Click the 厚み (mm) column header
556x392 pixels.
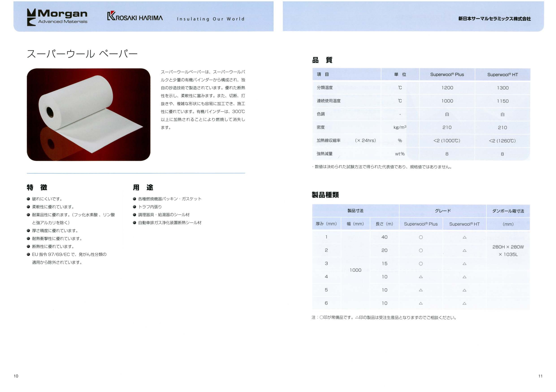(326, 224)
